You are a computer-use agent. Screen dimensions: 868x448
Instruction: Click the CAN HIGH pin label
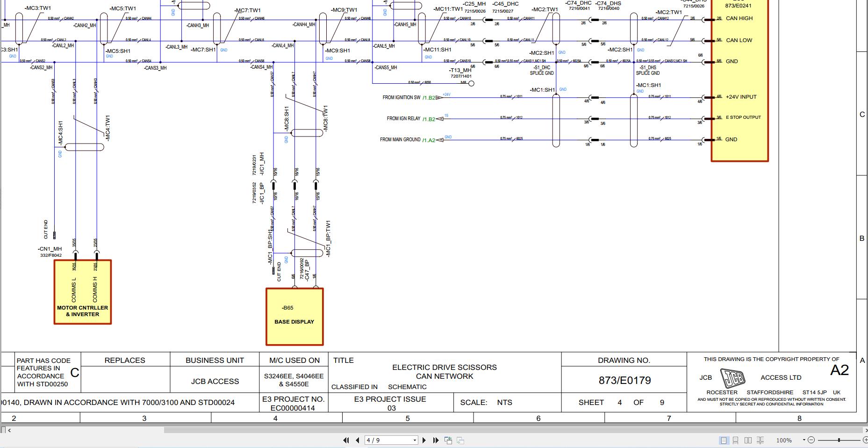click(739, 18)
